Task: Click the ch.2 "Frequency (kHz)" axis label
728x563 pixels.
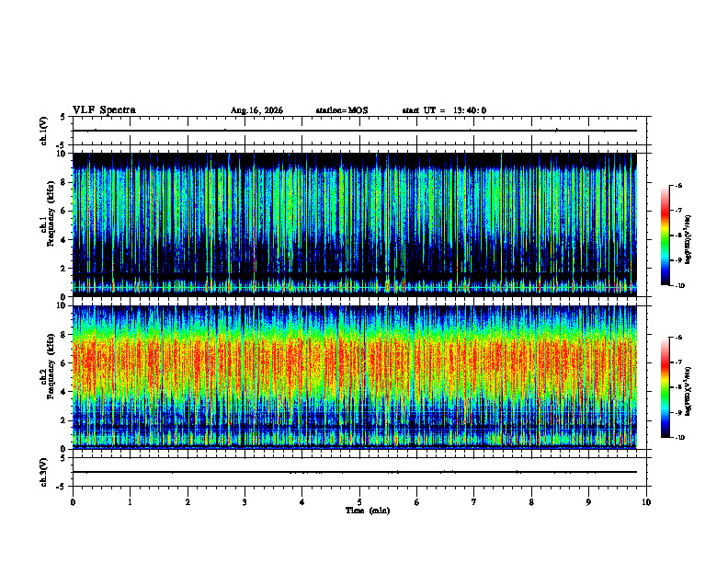Action: (51, 366)
